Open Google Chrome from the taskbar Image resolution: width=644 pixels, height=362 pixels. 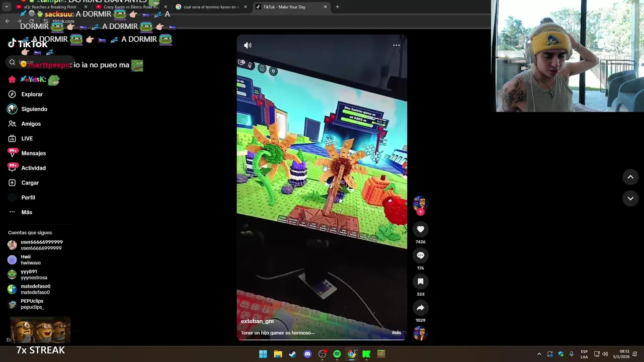tap(352, 354)
